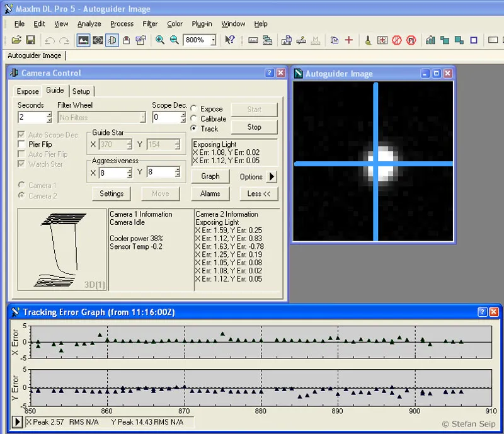Switch to the Expose tab
Image resolution: width=504 pixels, height=434 pixels.
point(28,91)
